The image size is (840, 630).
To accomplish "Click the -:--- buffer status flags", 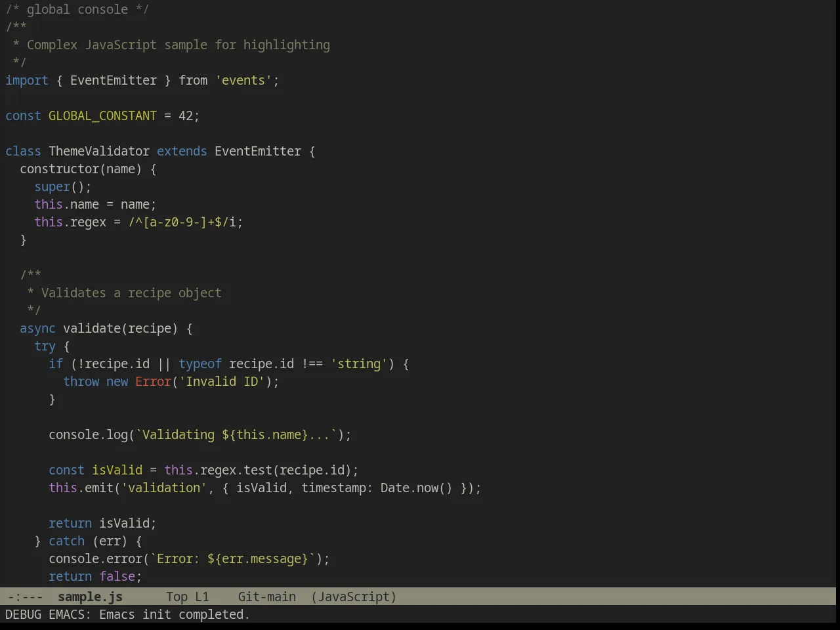I will click(x=24, y=597).
